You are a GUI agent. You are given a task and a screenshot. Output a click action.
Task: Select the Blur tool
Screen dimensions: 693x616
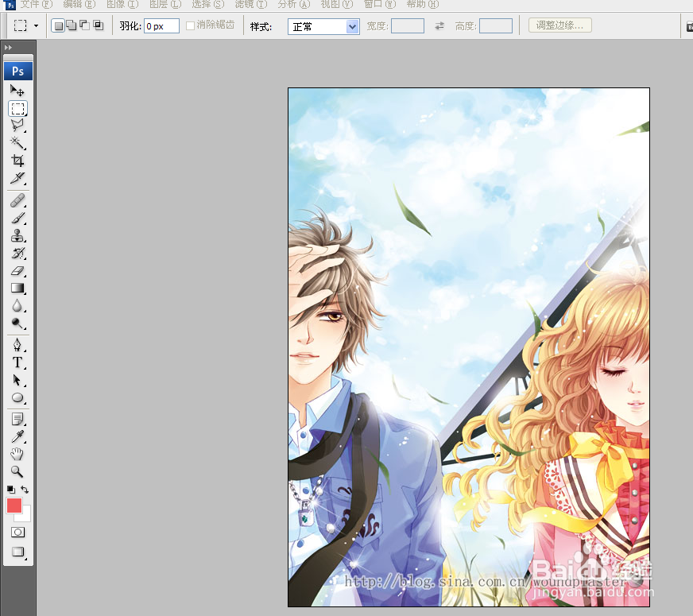tap(17, 306)
